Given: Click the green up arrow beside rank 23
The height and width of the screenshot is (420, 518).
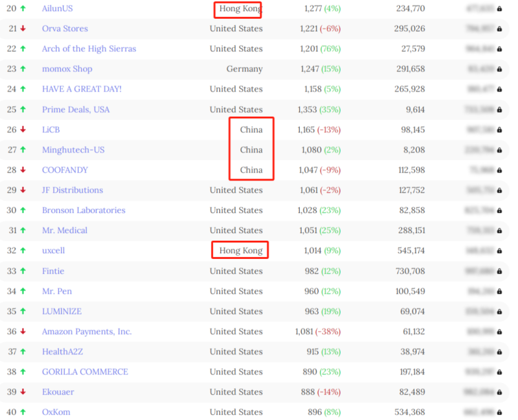Looking at the screenshot, I should (23, 69).
